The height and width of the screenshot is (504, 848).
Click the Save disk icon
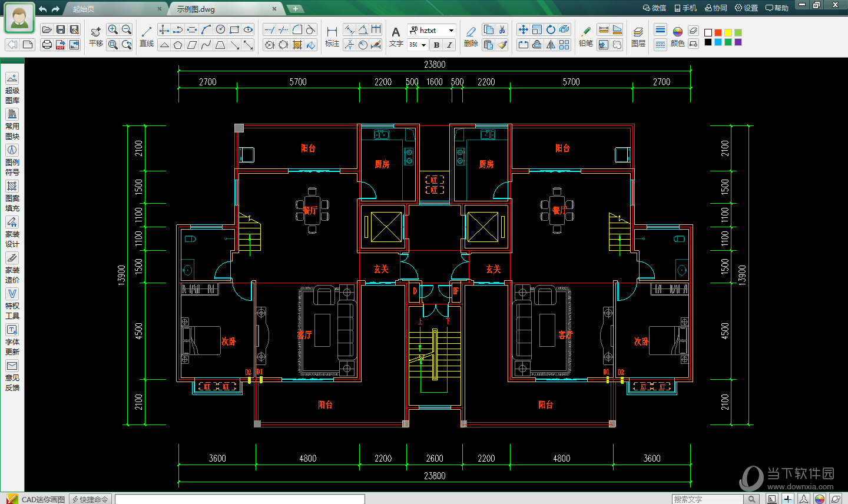pyautogui.click(x=61, y=29)
